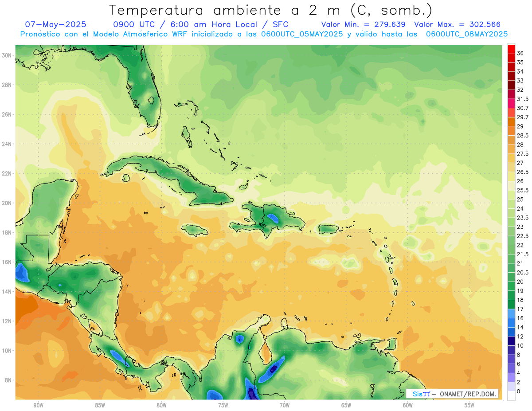Click the '20N' latitude label
Image resolution: width=532 pixels, height=411 pixels.
click(7, 203)
